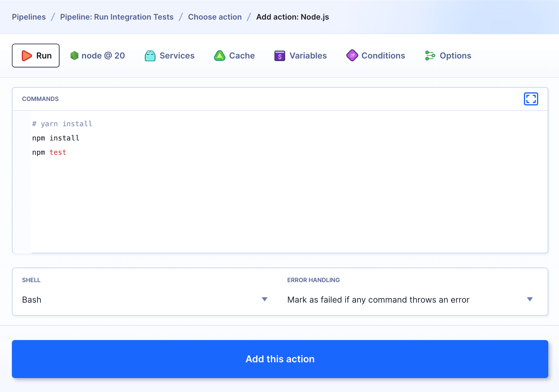This screenshot has height=392, width=559.
Task: Click the node version cube icon
Action: (x=75, y=55)
